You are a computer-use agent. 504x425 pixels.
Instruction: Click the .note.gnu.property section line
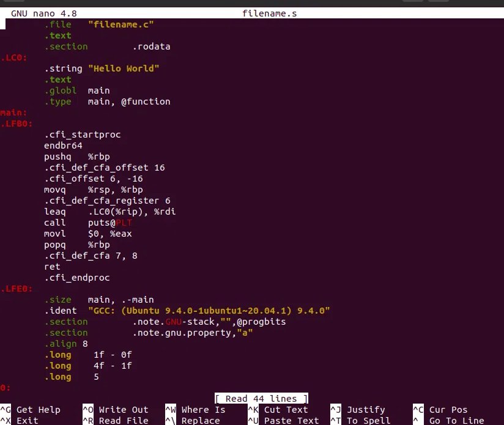149,333
